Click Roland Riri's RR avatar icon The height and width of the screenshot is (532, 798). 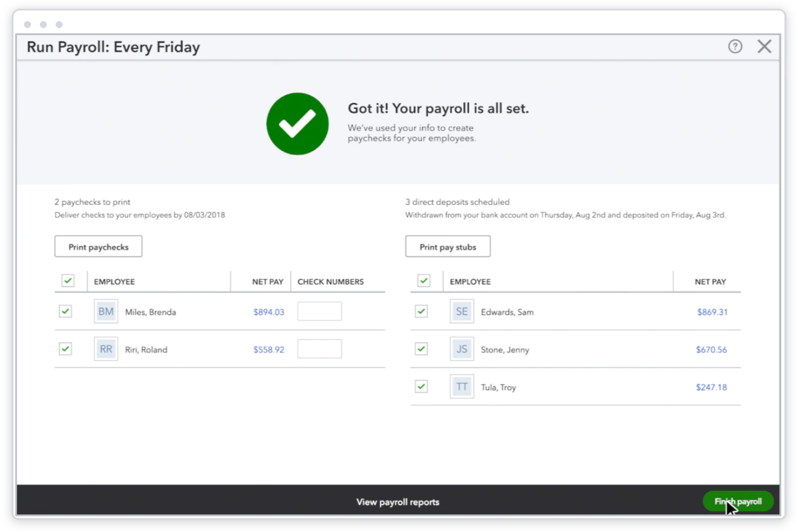[x=106, y=349]
